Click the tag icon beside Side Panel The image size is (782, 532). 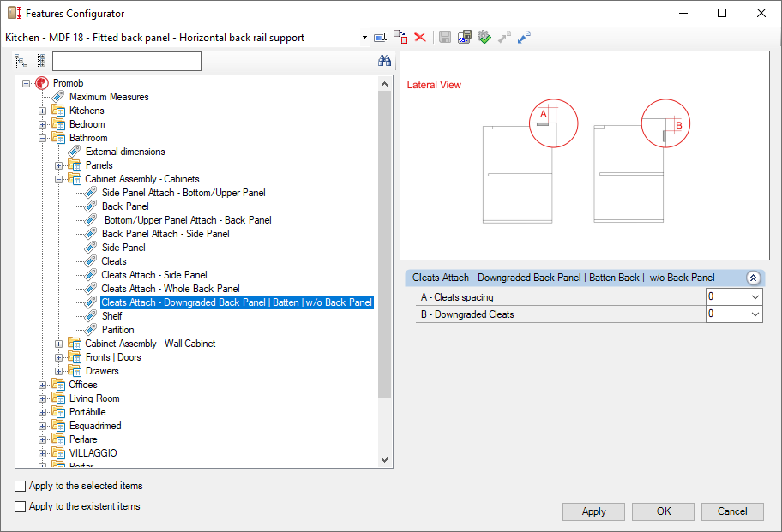(90, 248)
